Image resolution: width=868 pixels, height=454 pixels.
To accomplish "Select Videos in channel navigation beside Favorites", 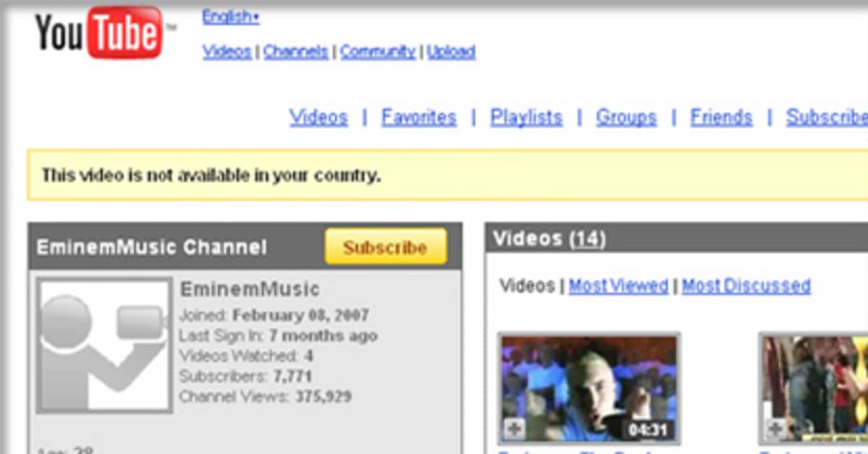I will point(318,117).
